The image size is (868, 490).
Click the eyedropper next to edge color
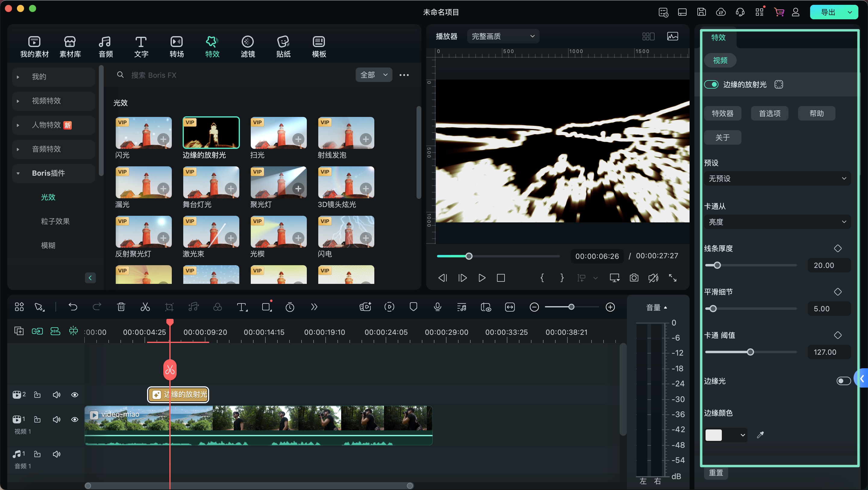[760, 435]
